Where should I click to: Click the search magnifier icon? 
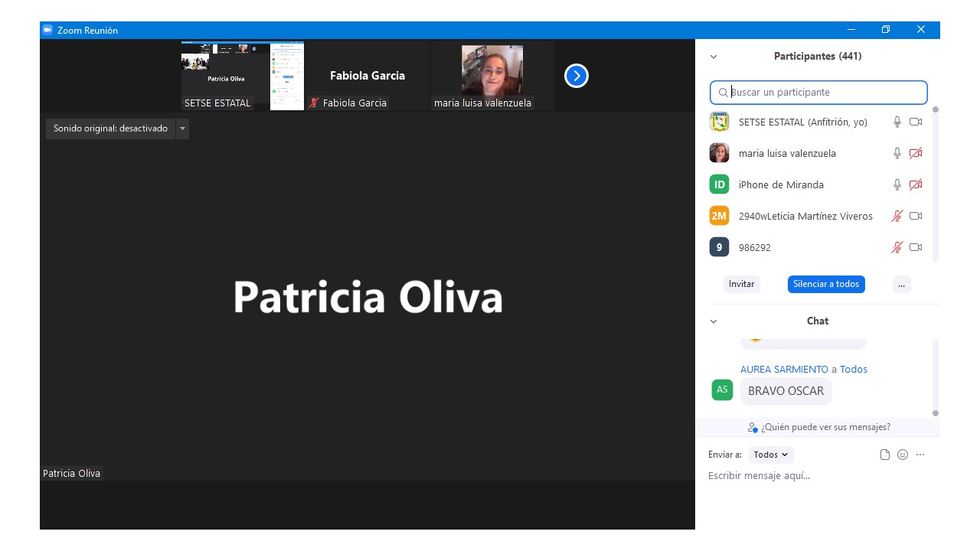point(723,93)
